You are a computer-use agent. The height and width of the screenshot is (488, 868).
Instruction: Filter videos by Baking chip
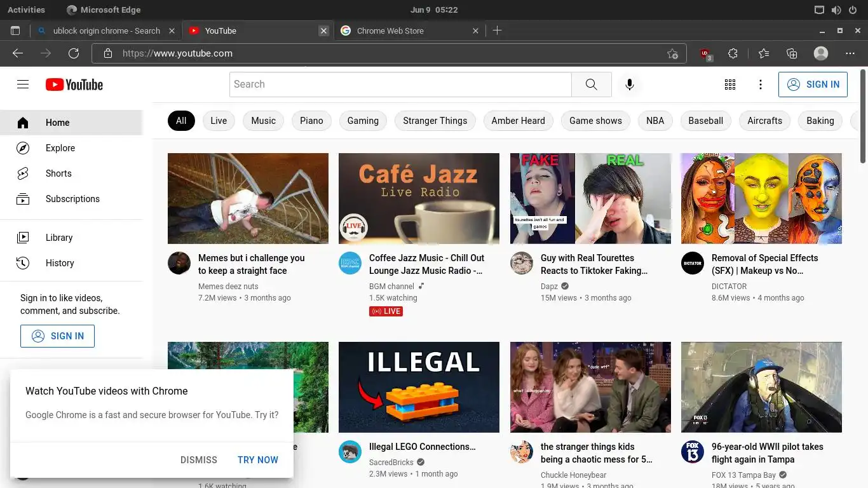pos(820,121)
